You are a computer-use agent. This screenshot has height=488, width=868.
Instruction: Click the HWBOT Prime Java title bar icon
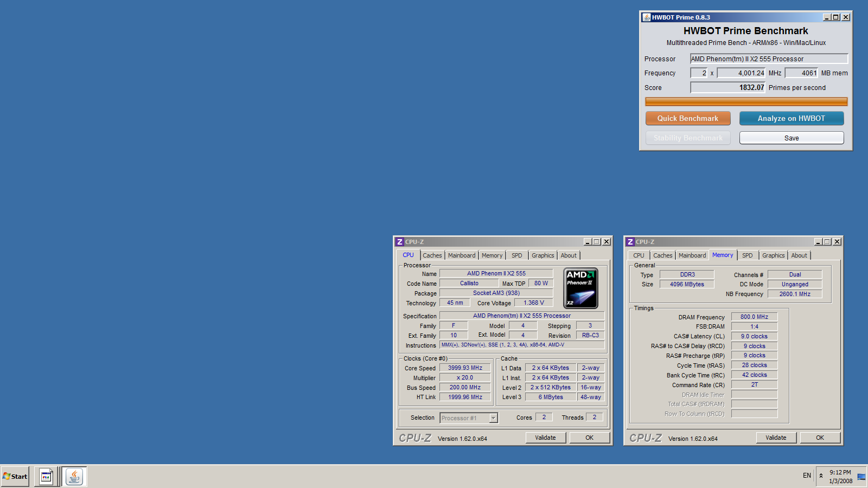point(647,17)
